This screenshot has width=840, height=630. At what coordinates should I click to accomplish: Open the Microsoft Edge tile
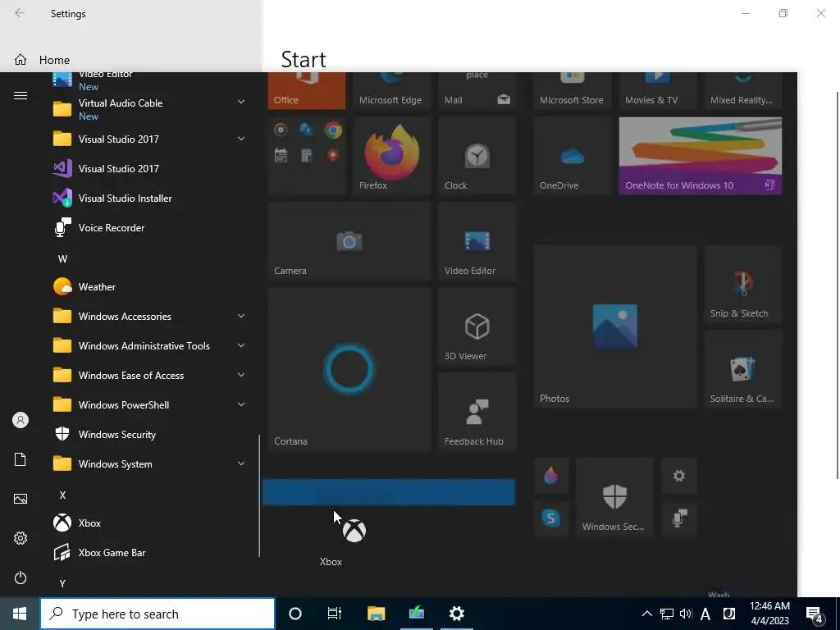pyautogui.click(x=391, y=91)
